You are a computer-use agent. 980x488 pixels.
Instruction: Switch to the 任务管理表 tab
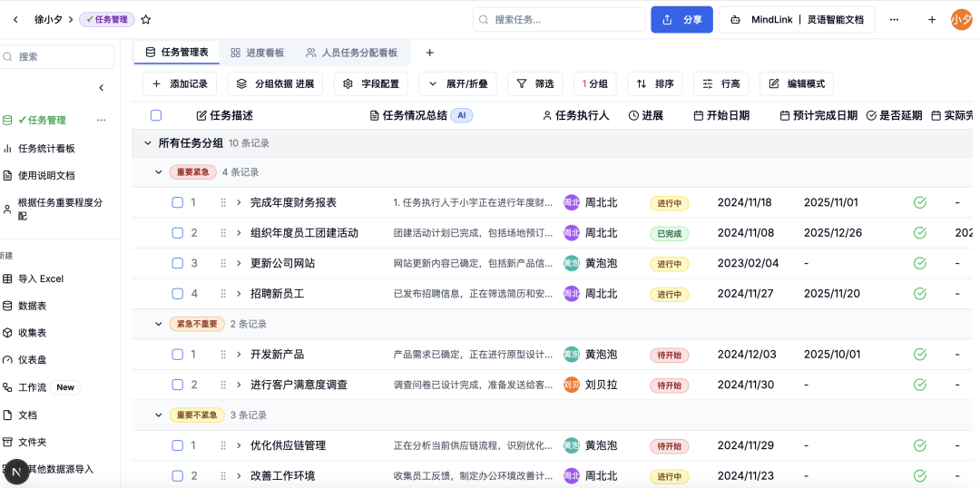pyautogui.click(x=177, y=53)
